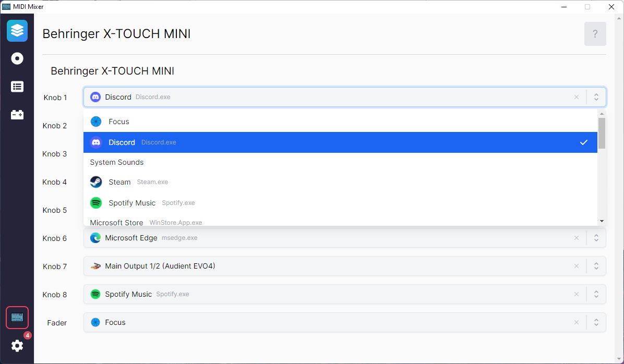Clear Knob 6 Microsoft Edge assignment
Viewport: 624px width, 364px height.
tap(576, 238)
